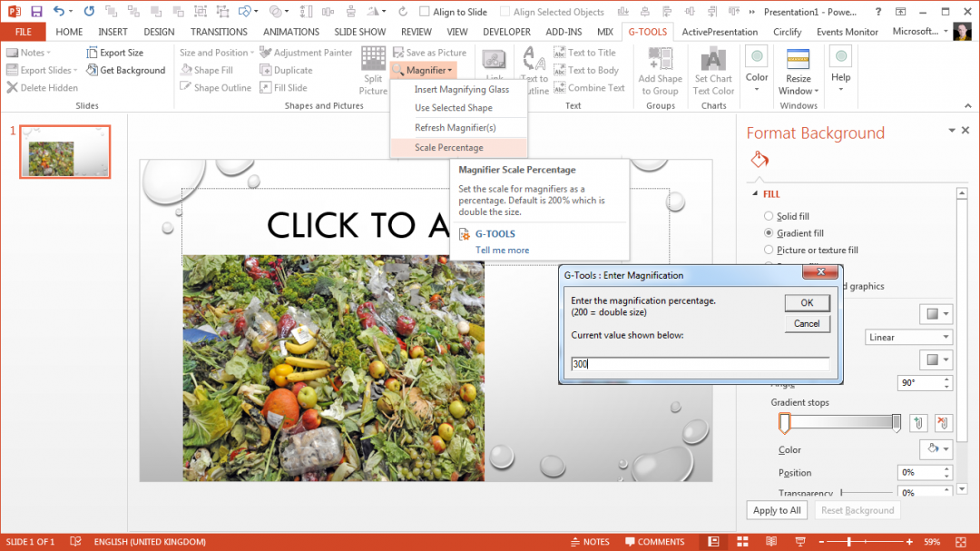The image size is (980, 551).
Task: Click the Save as Picture icon
Action: pos(430,52)
